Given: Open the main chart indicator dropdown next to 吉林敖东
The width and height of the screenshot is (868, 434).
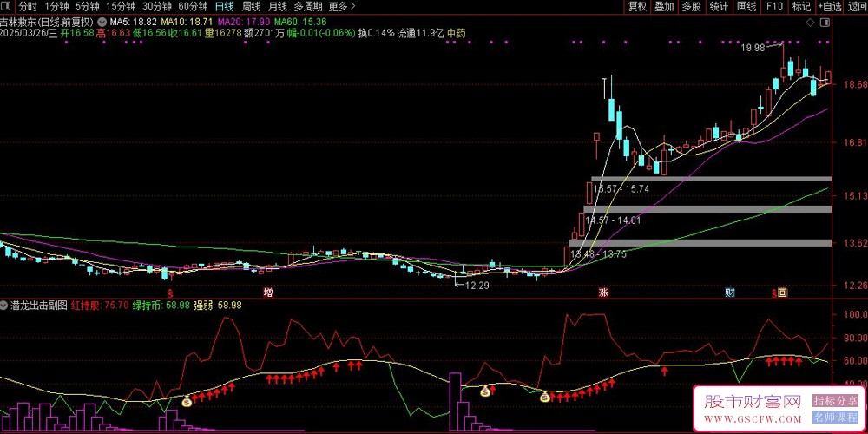Looking at the screenshot, I should [x=102, y=23].
